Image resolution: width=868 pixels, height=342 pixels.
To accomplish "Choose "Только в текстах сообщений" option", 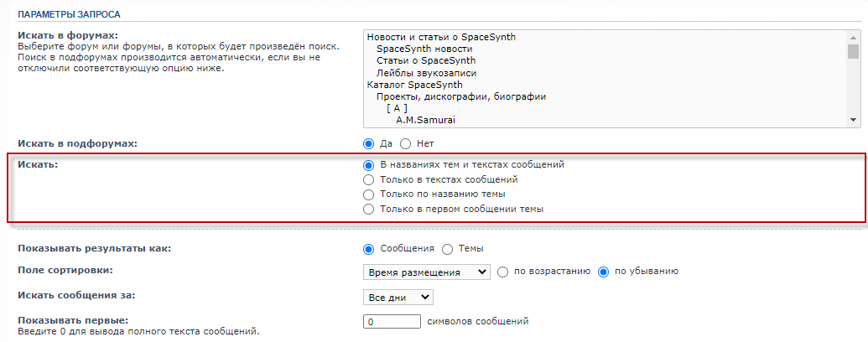I will (x=369, y=180).
